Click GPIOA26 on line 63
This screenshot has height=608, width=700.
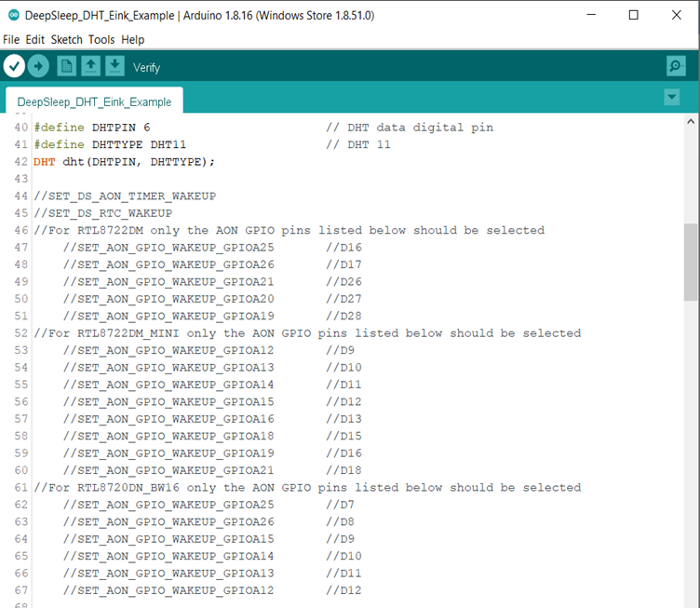249,521
